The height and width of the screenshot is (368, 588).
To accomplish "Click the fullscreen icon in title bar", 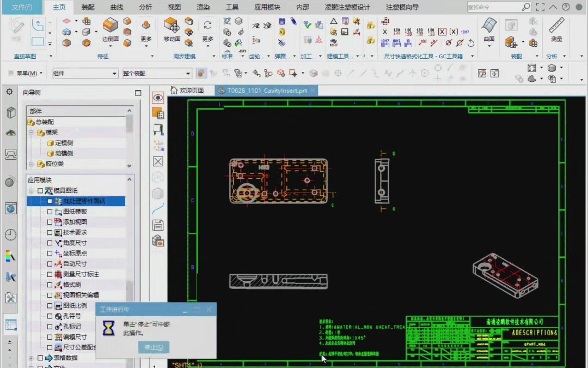I will [540, 7].
